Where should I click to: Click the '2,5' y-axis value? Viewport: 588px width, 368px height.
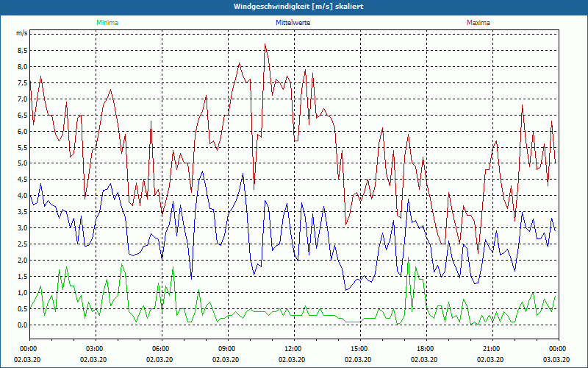click(23, 244)
